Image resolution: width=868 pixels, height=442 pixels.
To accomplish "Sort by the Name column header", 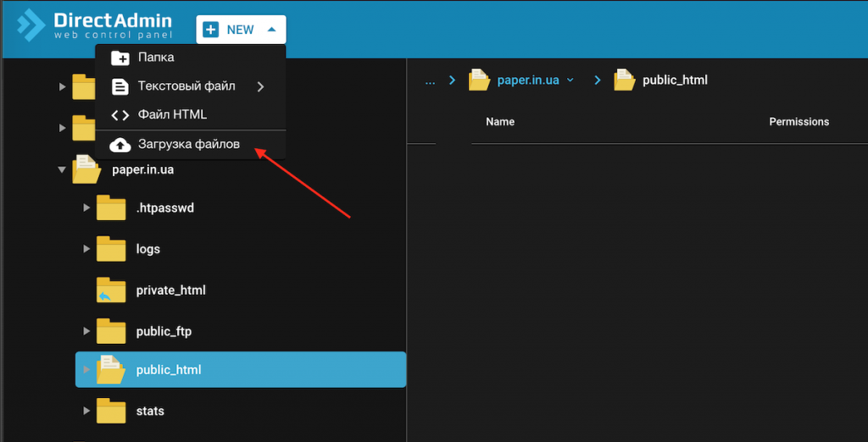I will point(500,122).
